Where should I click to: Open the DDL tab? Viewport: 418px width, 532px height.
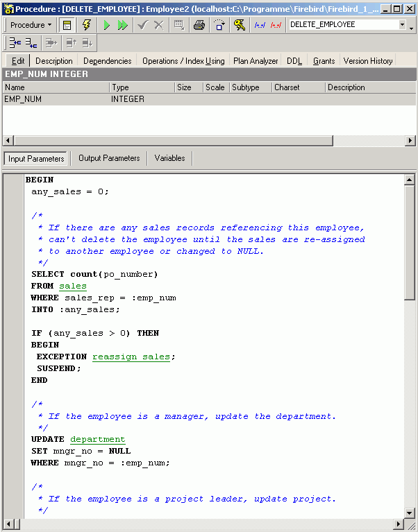click(294, 61)
